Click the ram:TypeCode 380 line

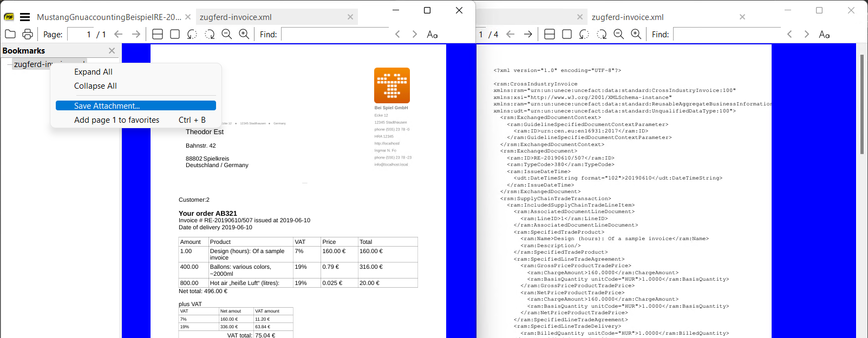[560, 164]
